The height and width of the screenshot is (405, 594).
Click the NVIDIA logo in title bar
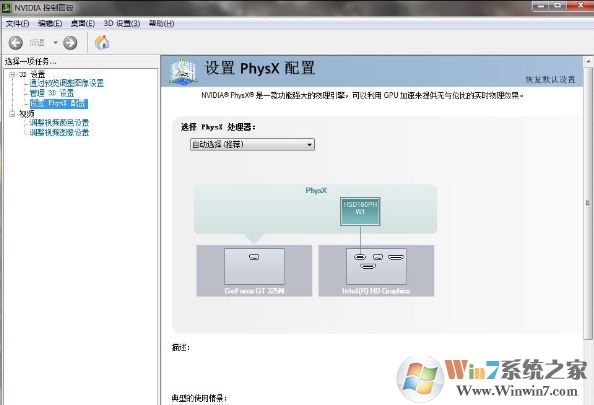[x=6, y=7]
